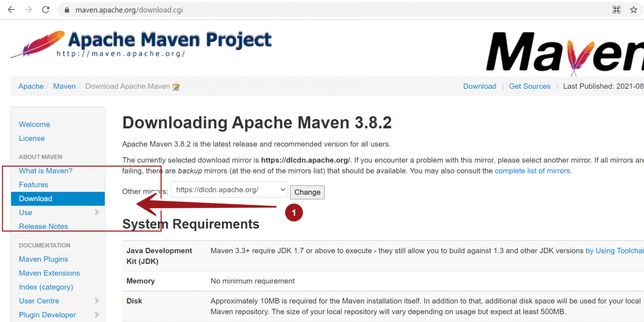This screenshot has width=644, height=322.
Task: Click Apache in the breadcrumb
Action: (31, 86)
